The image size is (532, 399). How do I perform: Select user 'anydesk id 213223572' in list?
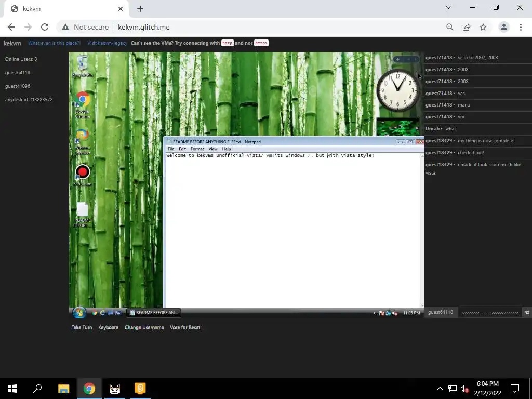coord(29,100)
